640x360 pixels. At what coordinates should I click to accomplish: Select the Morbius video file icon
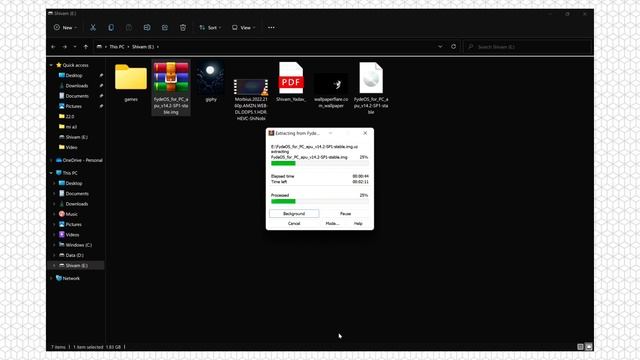click(x=251, y=87)
